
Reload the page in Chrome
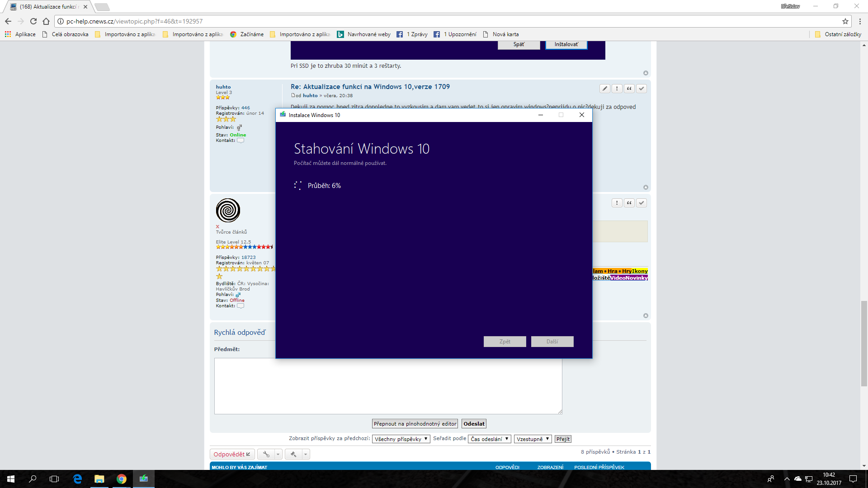33,21
